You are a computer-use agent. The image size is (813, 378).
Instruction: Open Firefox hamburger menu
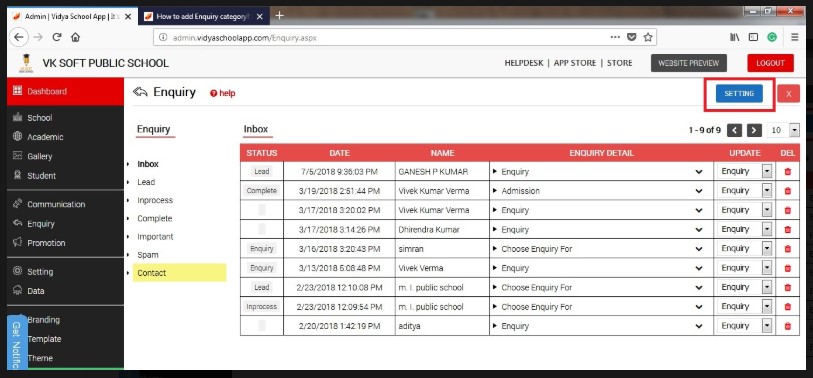click(x=794, y=37)
